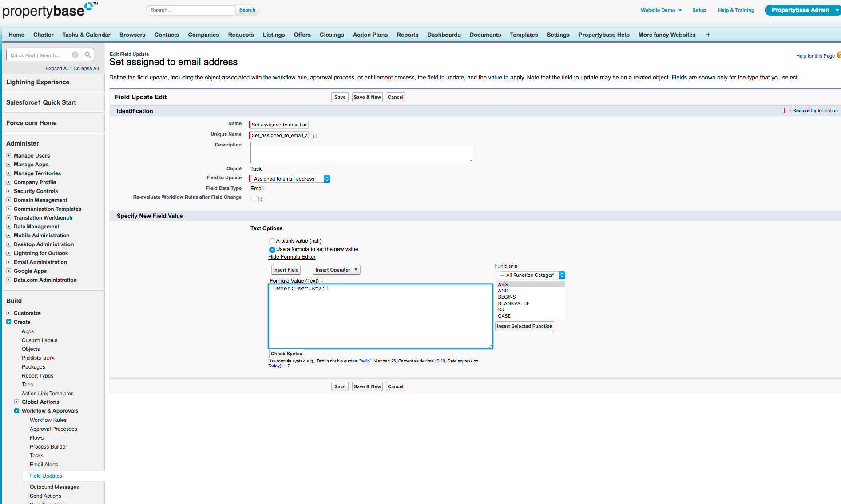Image resolution: width=841 pixels, height=504 pixels.
Task: Enable Re-evaluate Workflow Rules after Field Change
Action: point(254,198)
